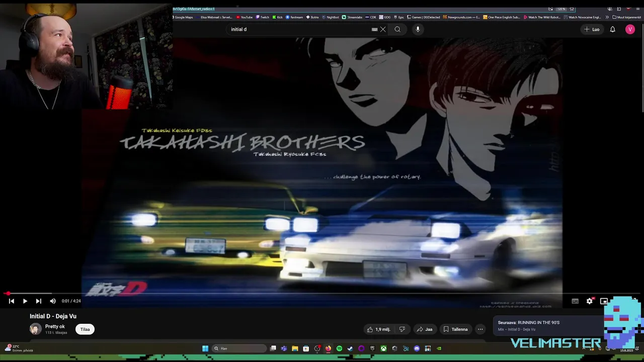Open Microsoft Store from taskbar
This screenshot has height=362, width=644.
pos(306,348)
